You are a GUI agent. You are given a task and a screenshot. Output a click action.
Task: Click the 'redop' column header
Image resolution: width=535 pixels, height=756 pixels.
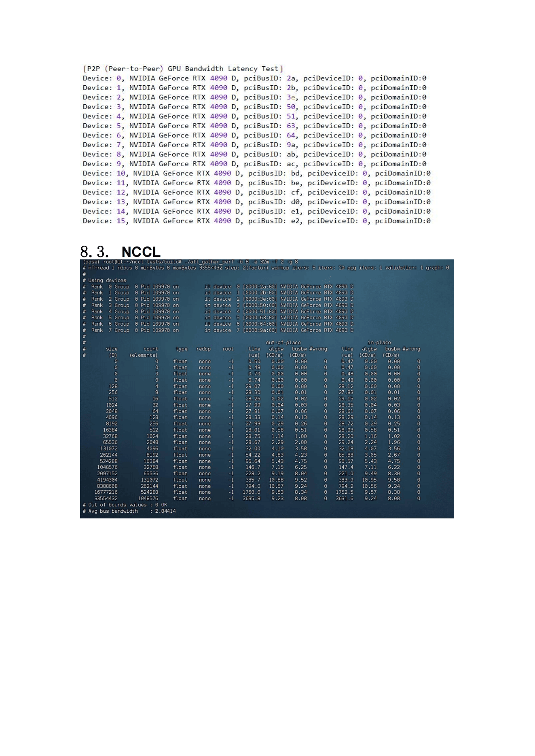203,349
